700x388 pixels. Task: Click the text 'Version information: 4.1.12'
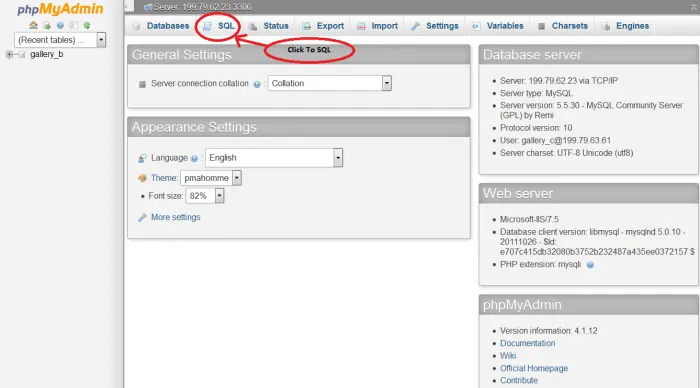coord(548,330)
